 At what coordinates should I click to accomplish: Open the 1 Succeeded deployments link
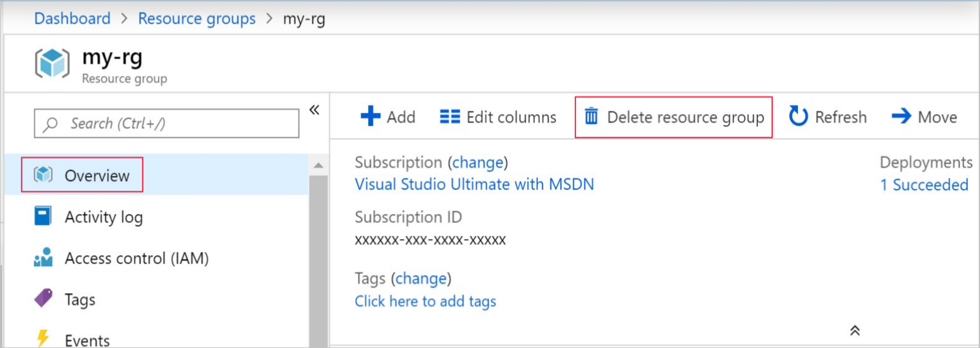pos(924,185)
